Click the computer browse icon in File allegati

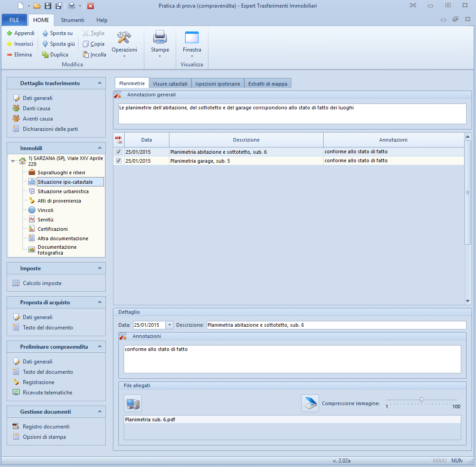[133, 403]
